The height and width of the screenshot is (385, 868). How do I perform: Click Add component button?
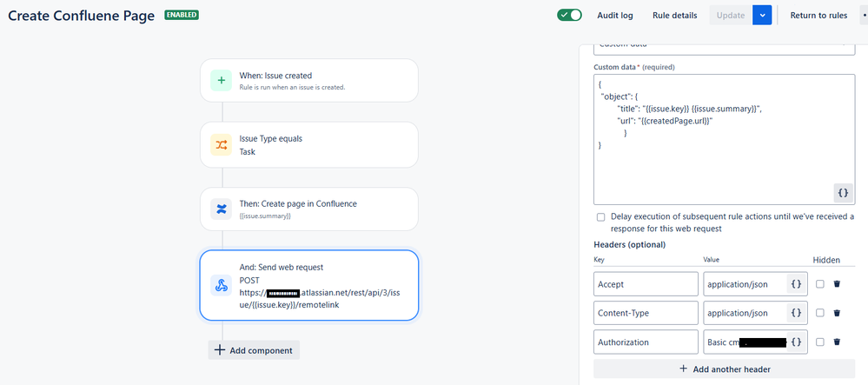pos(254,350)
